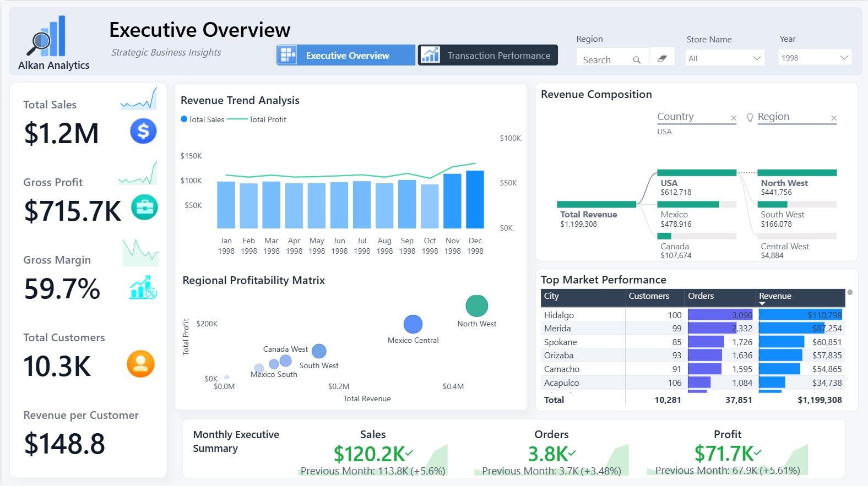This screenshot has height=486, width=868.
Task: Click the Alkan Analytics logo icon
Action: point(46,36)
